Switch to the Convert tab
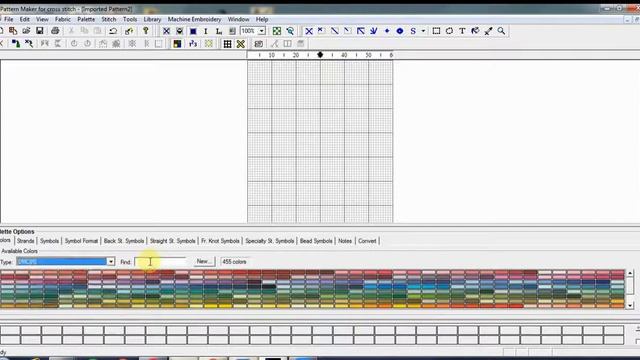Viewport: 640px width, 360px height. (367, 241)
